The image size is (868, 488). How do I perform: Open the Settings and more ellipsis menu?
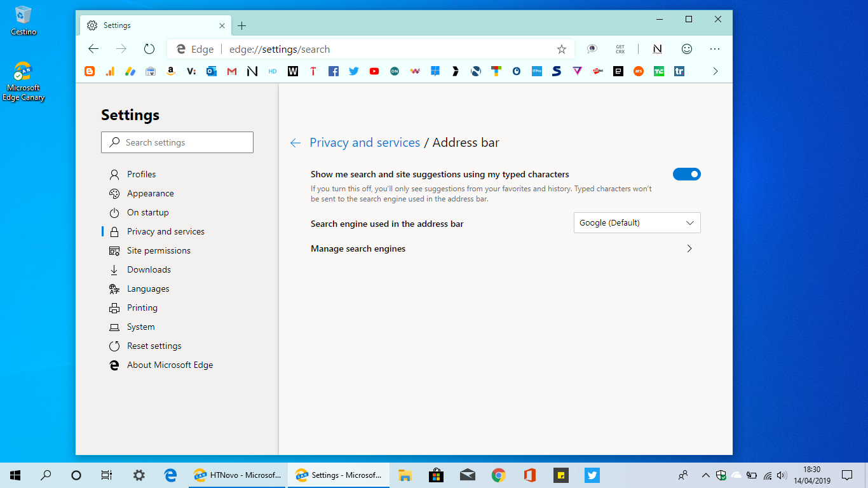tap(715, 49)
